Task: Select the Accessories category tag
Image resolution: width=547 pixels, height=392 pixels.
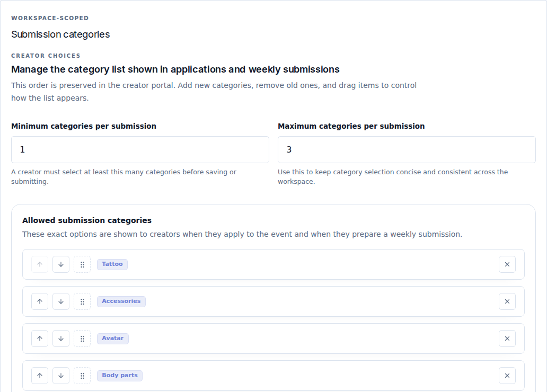Action: coord(121,301)
